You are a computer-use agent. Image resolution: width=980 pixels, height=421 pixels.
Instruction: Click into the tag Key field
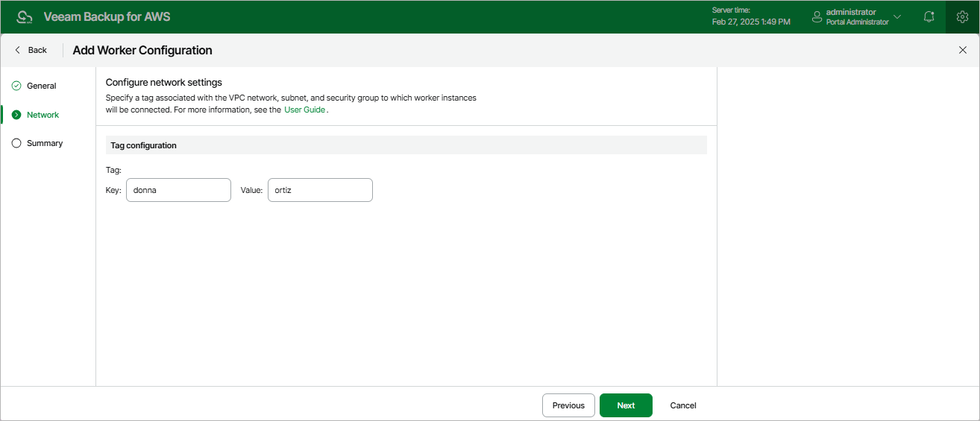point(178,190)
